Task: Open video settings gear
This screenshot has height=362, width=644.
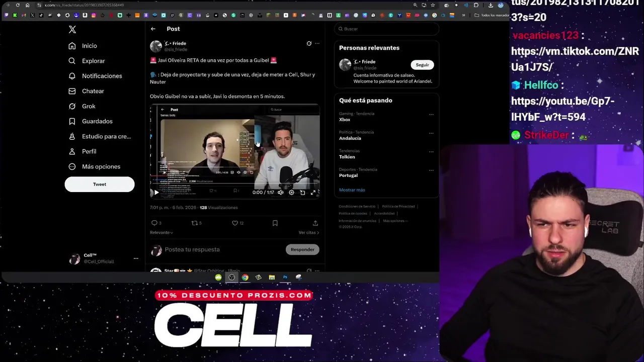Action: click(x=291, y=192)
